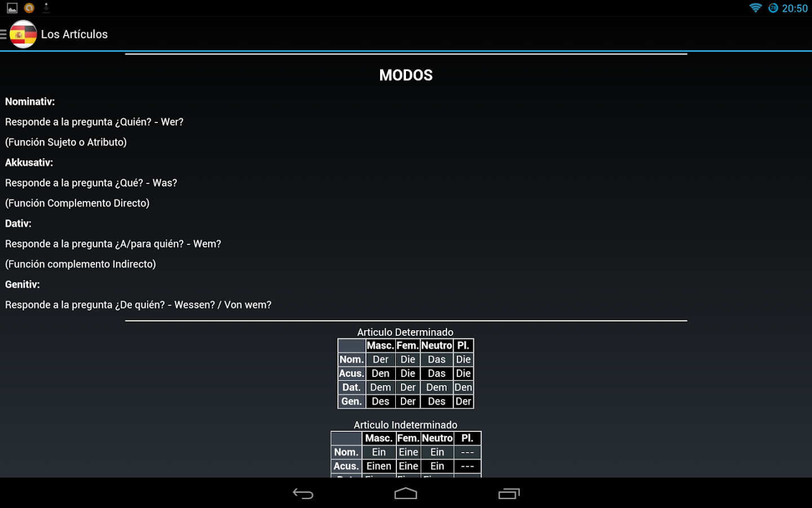Select the MODOS heading
The image size is (812, 508).
(x=406, y=75)
